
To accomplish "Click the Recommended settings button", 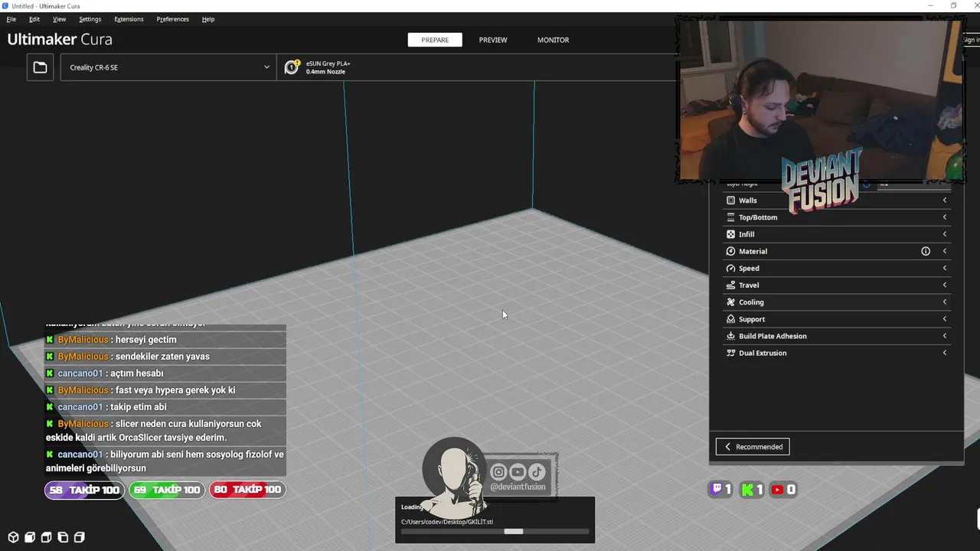I will 753,447.
